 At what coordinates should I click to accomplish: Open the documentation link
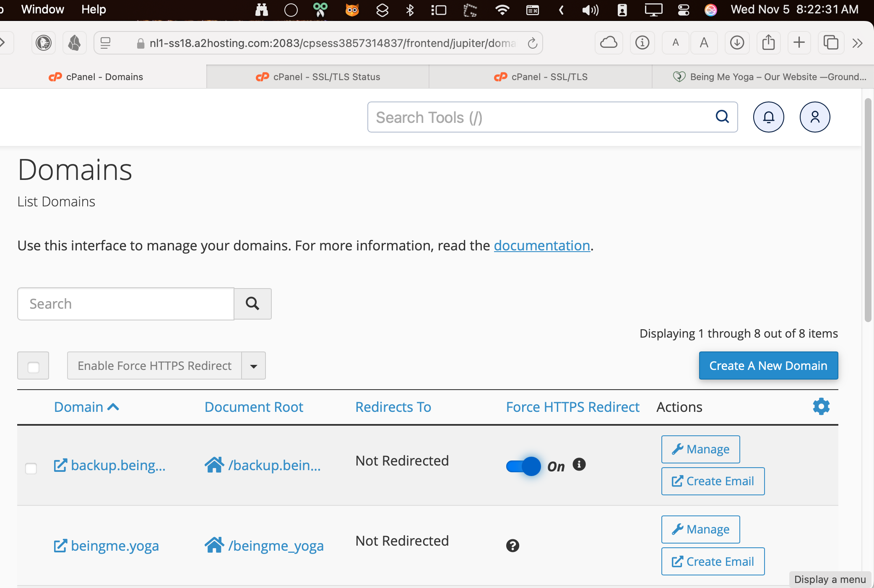[x=541, y=245]
